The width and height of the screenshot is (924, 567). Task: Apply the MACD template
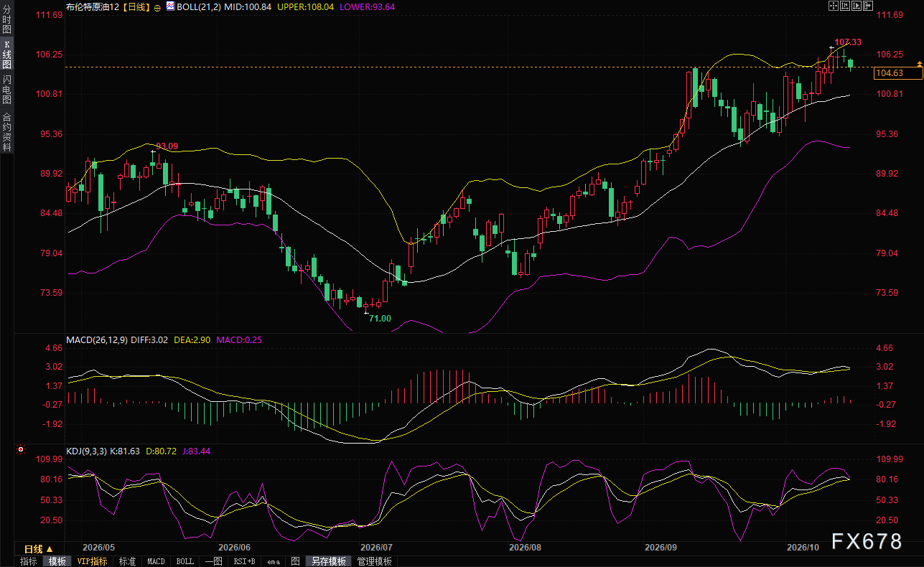[x=156, y=561]
